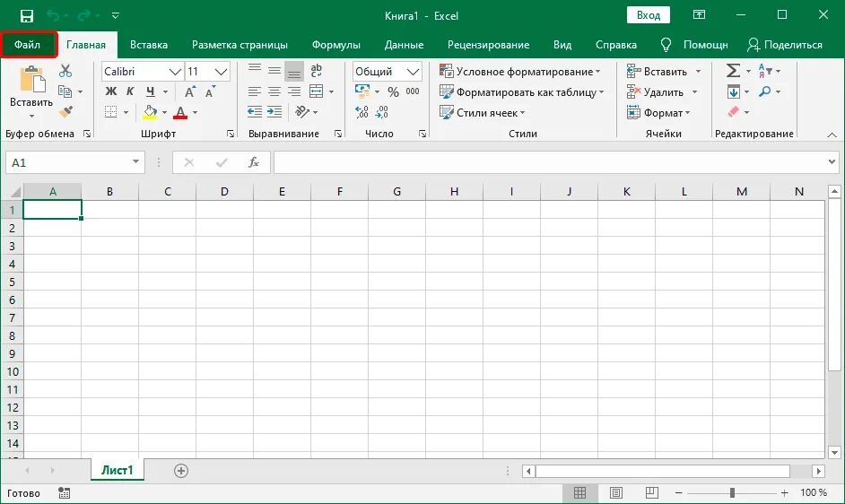Switch to Разметка страницы tab
The image size is (845, 504).
click(240, 45)
